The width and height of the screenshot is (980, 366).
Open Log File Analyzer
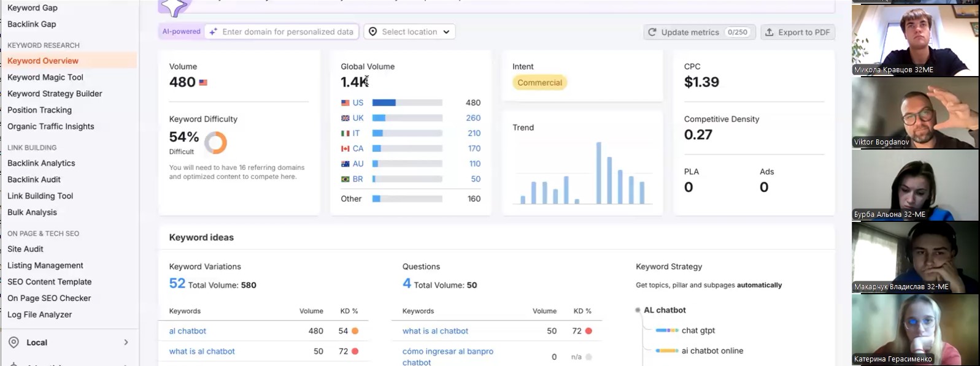tap(39, 315)
